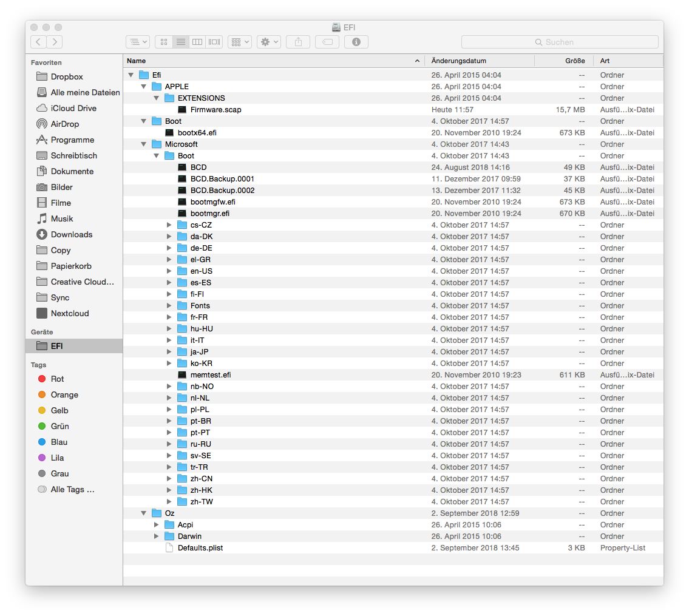
Task: Switch to icon view in toolbar
Action: click(x=163, y=42)
